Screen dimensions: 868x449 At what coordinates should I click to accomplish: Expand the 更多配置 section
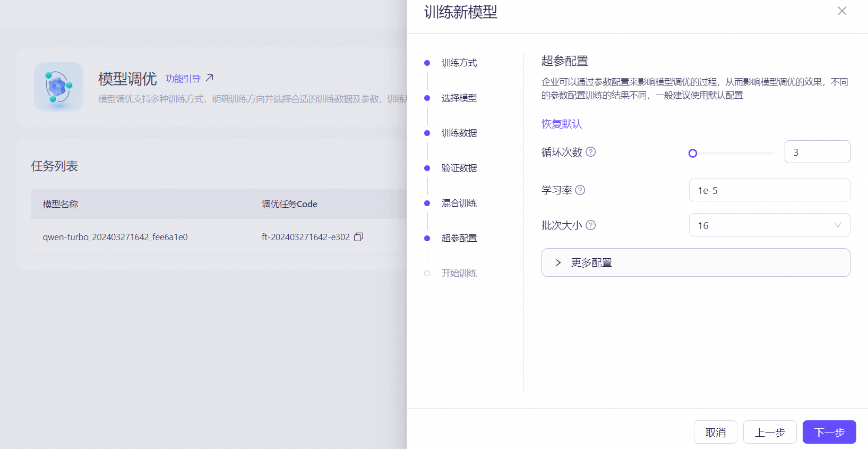click(x=695, y=262)
